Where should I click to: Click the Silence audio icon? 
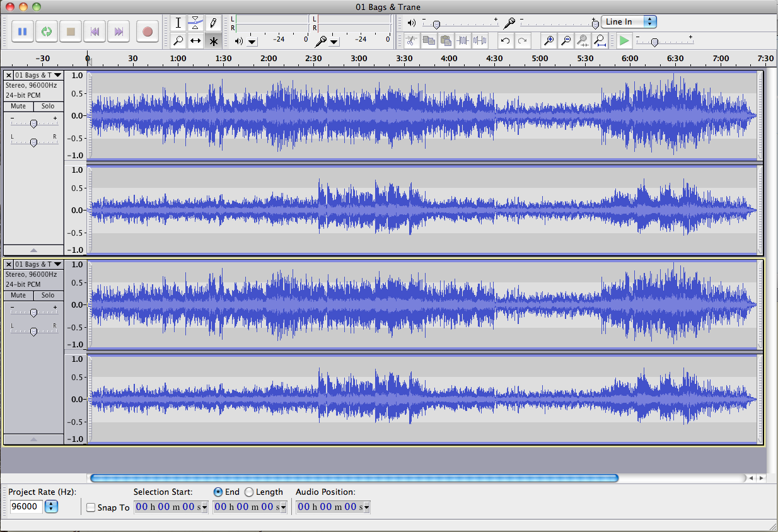click(480, 41)
